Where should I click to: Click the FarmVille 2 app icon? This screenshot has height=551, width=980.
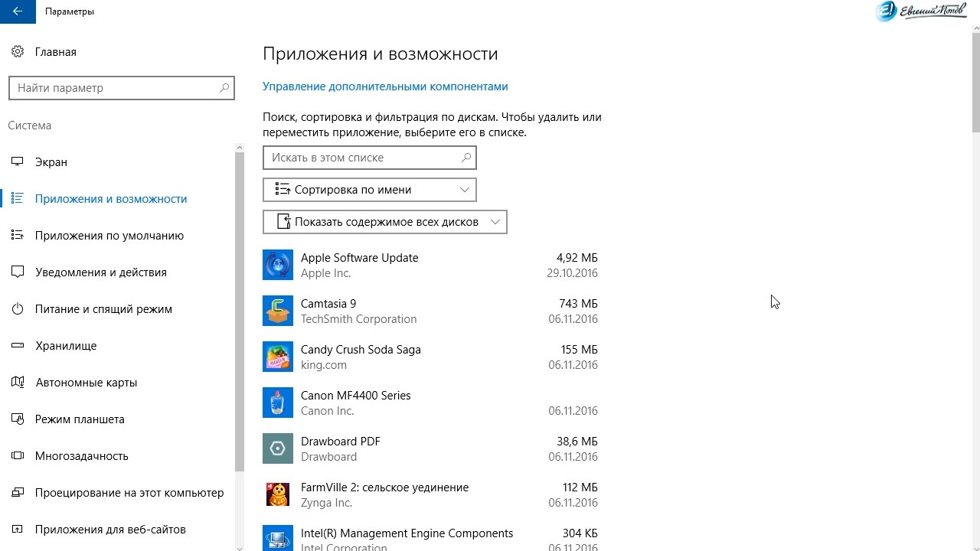click(x=278, y=494)
